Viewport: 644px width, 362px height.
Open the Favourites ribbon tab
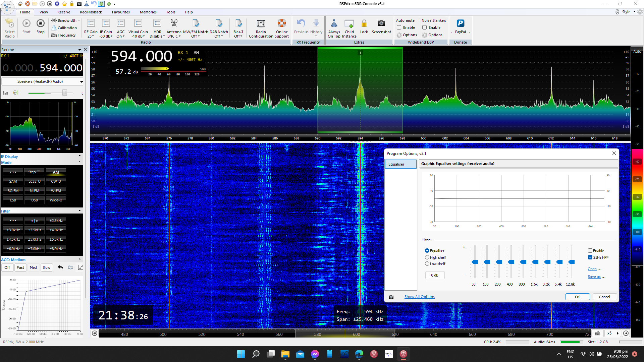121,12
